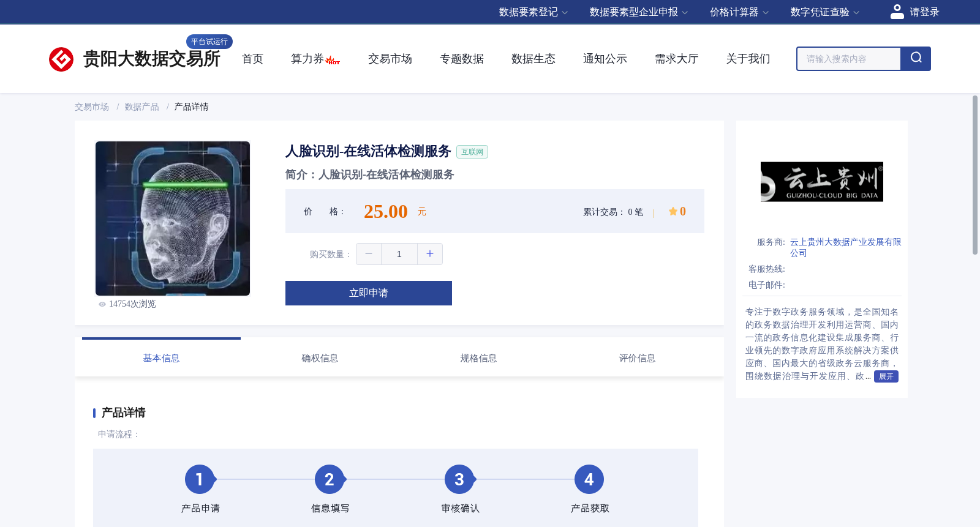The image size is (980, 527).
Task: Click the 累计交易 0 笔 text
Action: (x=613, y=212)
